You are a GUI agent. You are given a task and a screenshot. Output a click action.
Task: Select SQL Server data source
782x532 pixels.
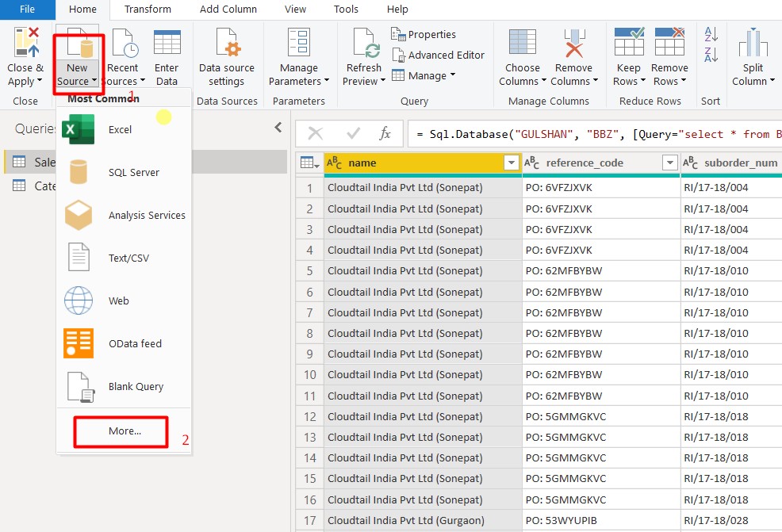coord(124,173)
